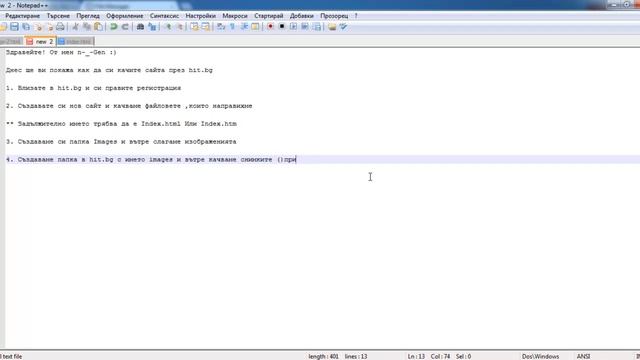Open the Добавки menu
This screenshot has height=360, width=640.
coord(302,16)
